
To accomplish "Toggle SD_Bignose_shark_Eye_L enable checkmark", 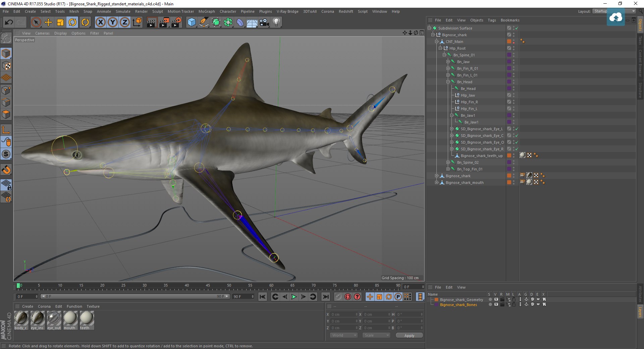I will point(517,129).
